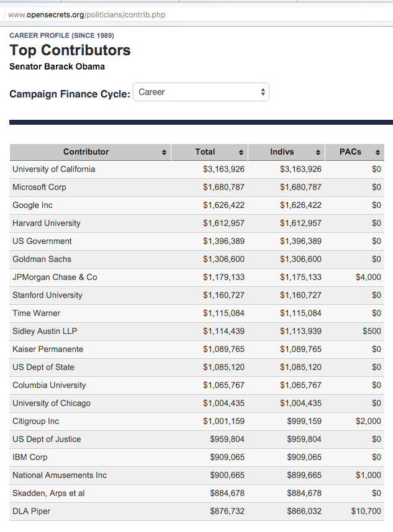This screenshot has height=532, width=393.
Task: Click the Senator Barack Obama subtitle
Action: tap(57, 66)
